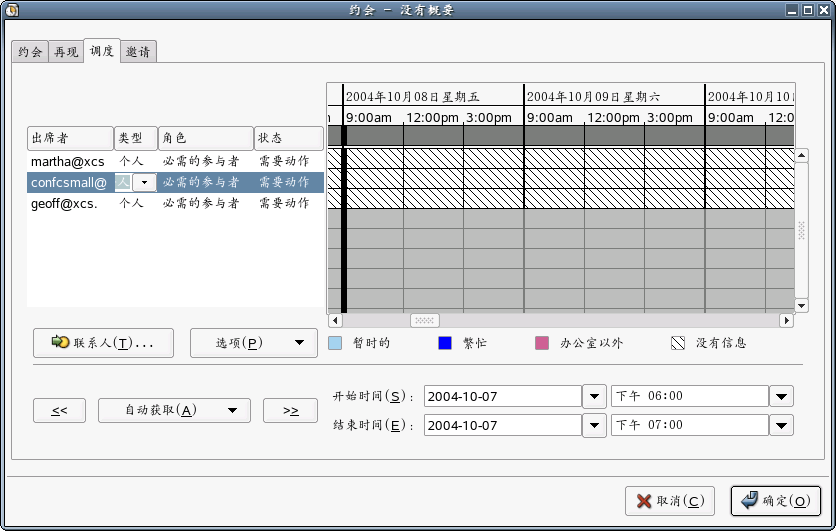
Task: Open the end time dropdown arrow
Action: pyautogui.click(x=782, y=425)
